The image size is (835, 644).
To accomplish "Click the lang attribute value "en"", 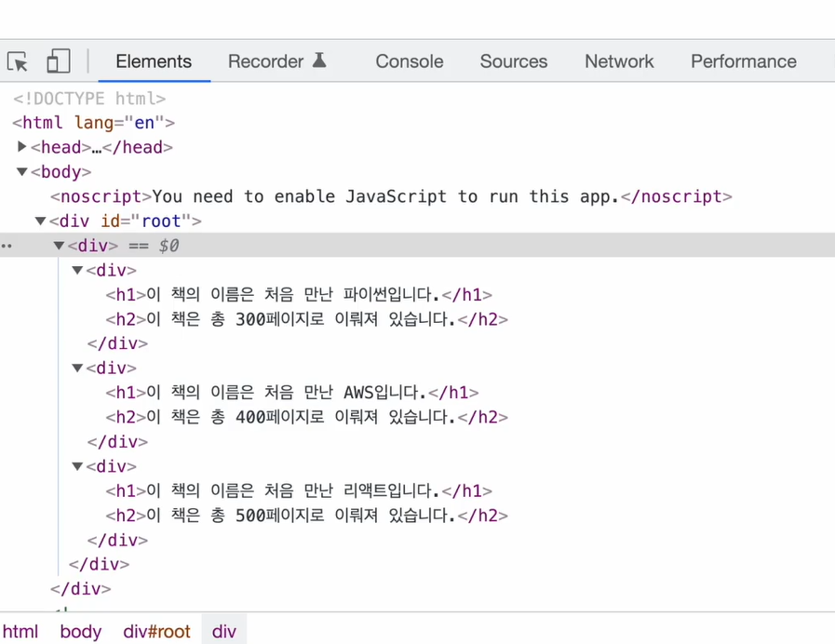I will (144, 123).
